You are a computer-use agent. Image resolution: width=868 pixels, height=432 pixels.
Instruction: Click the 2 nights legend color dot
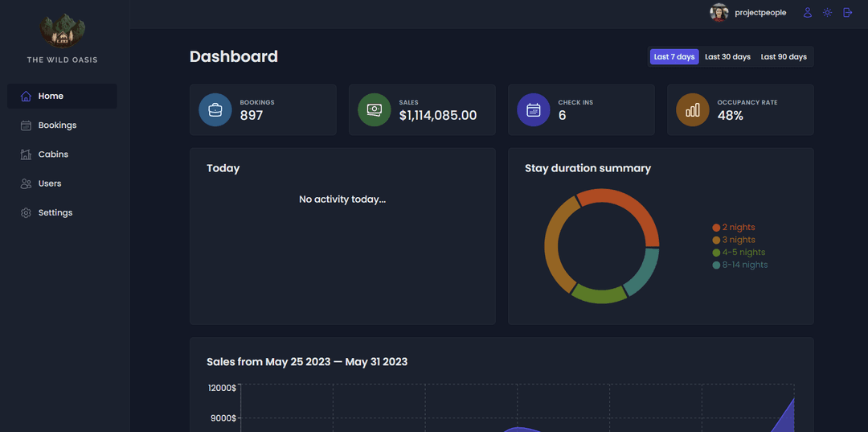pos(716,228)
